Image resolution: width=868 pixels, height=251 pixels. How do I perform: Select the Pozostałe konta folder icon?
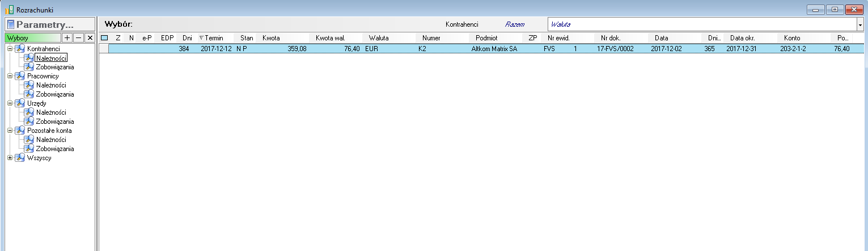(x=20, y=131)
